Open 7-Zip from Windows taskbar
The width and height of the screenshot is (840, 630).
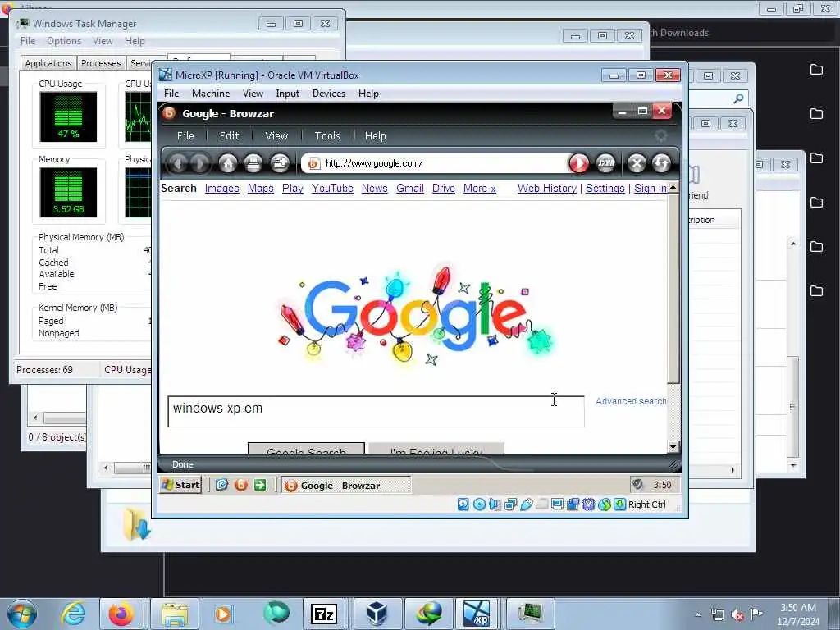tap(324, 614)
